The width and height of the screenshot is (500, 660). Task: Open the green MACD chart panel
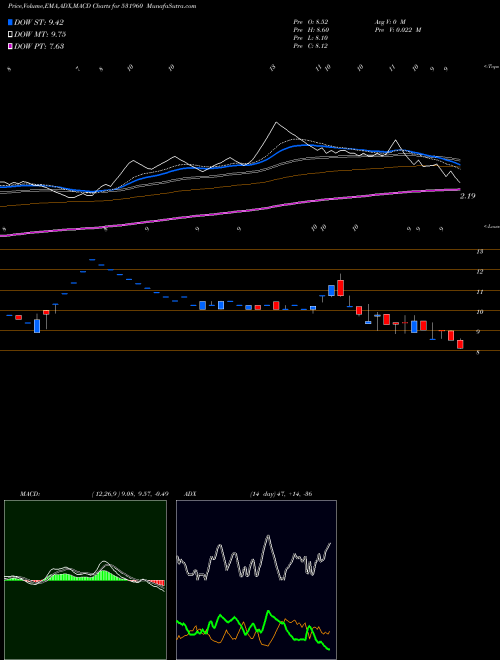[85, 580]
